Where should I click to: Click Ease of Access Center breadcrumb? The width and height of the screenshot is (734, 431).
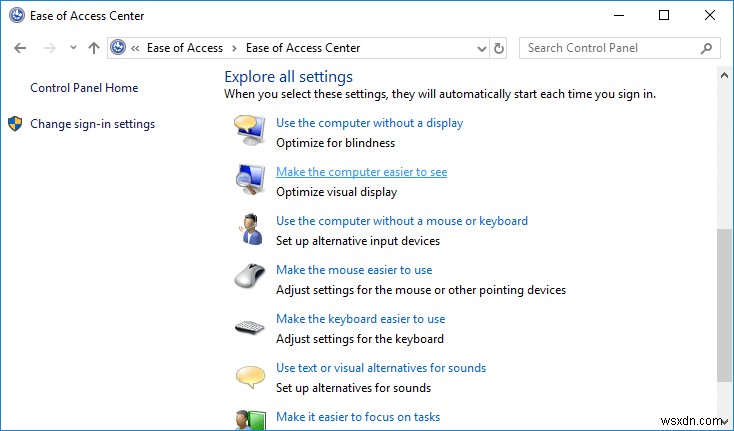click(x=303, y=48)
